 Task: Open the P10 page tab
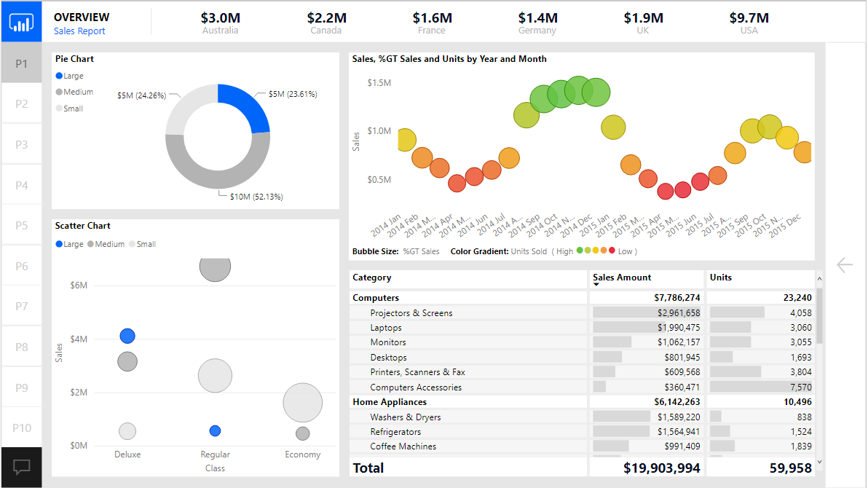pyautogui.click(x=21, y=428)
